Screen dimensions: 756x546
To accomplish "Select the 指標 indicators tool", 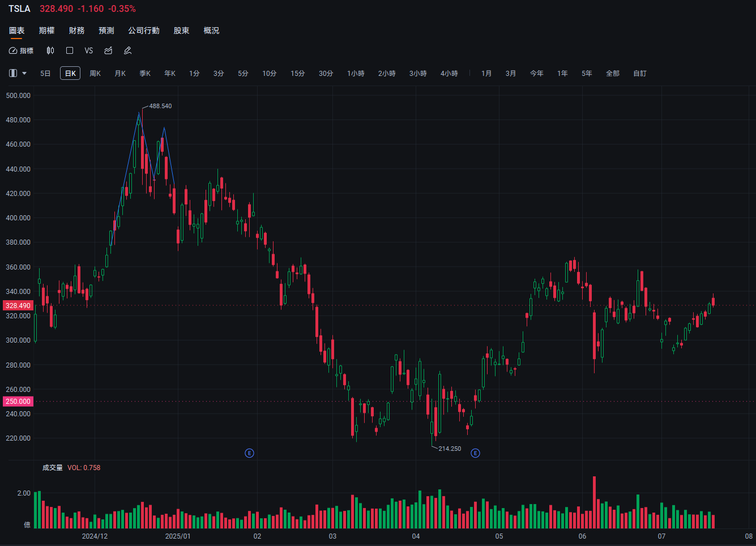I will pyautogui.click(x=21, y=50).
